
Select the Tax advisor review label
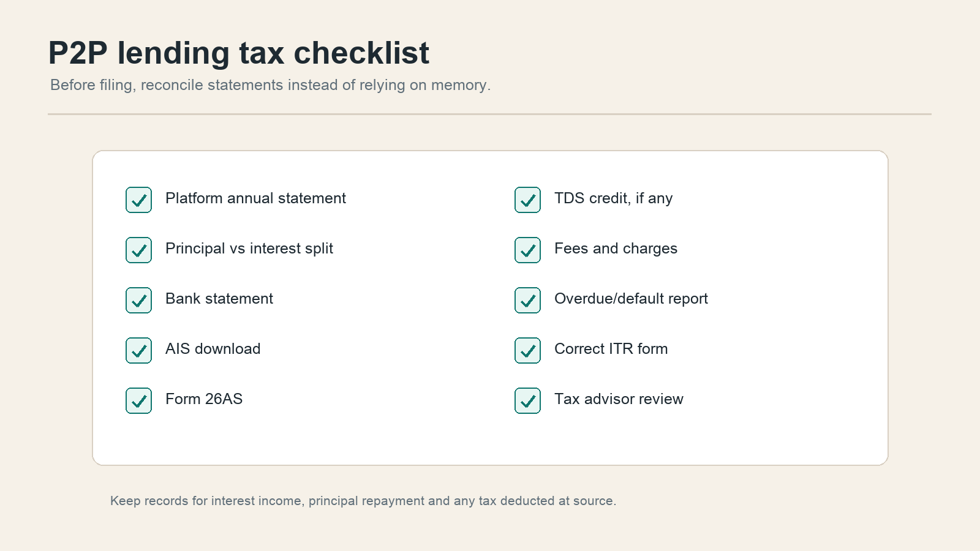click(619, 399)
